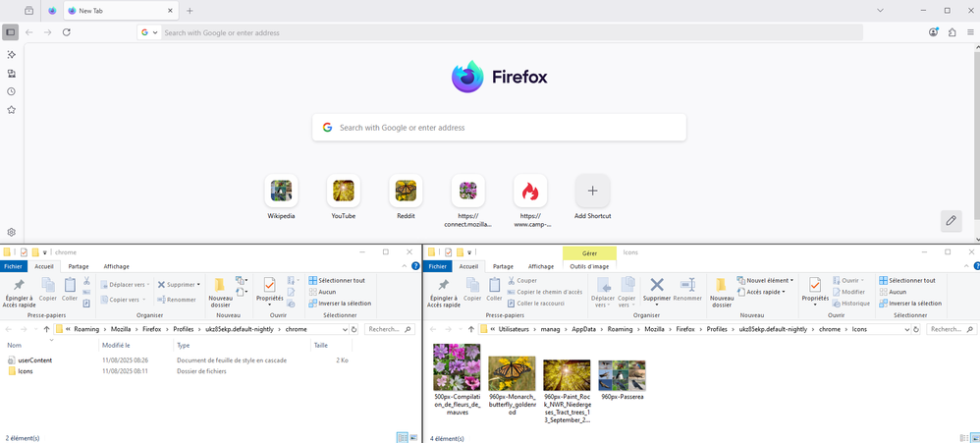The width and height of the screenshot is (980, 443).
Task: Open the Firefox hamburger application menu
Action: point(970,32)
